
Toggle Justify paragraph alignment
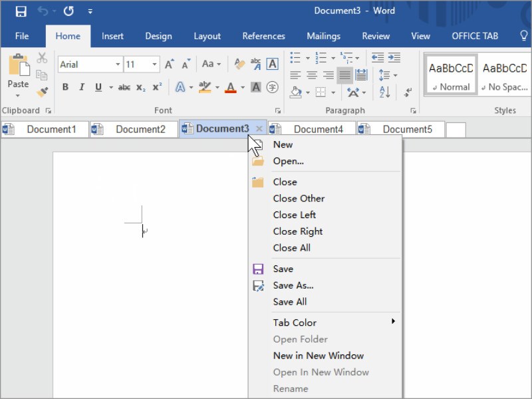tap(344, 75)
